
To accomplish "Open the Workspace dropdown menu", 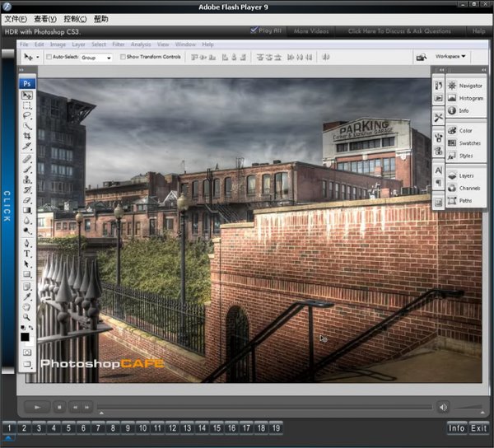I will pyautogui.click(x=450, y=57).
